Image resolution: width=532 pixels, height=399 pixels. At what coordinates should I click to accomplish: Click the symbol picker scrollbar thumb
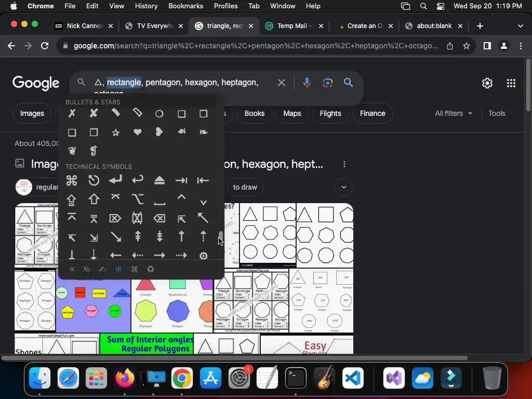221,235
